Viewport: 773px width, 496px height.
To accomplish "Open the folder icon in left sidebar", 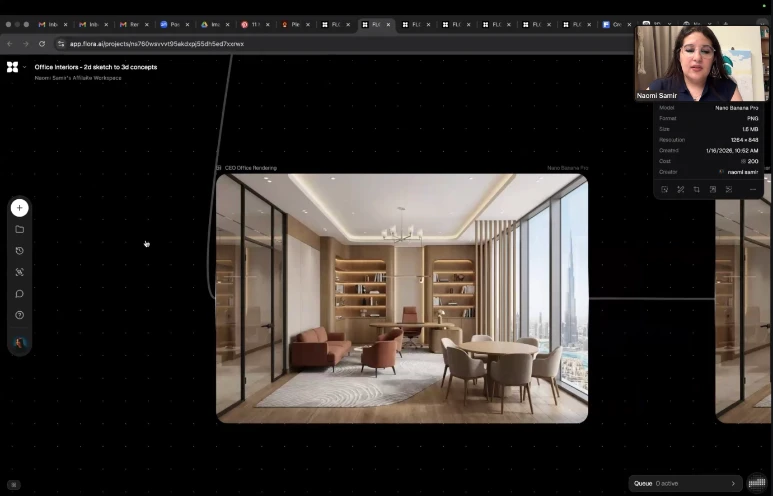I will click(x=19, y=229).
